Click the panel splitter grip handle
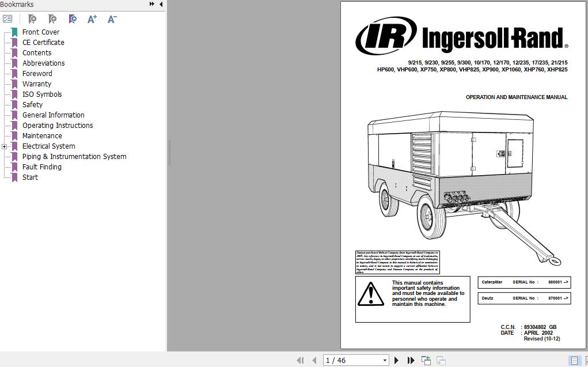 (169, 153)
